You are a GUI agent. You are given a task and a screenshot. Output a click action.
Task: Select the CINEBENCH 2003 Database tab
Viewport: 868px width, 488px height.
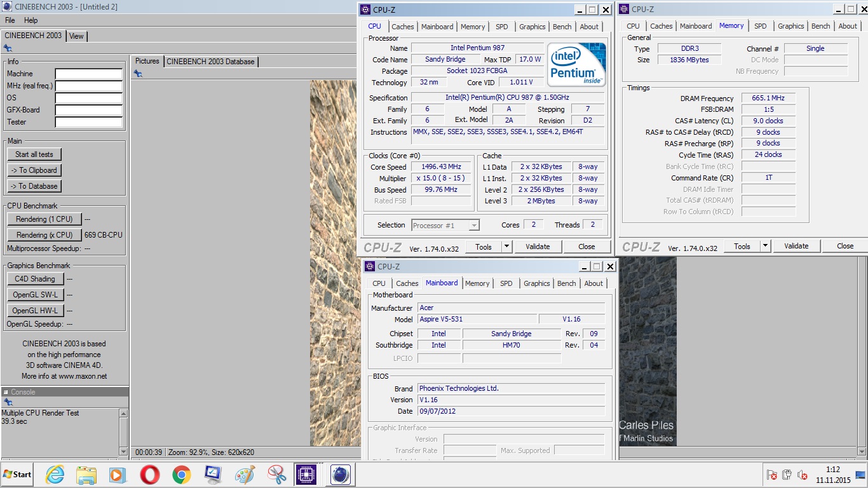(x=210, y=62)
